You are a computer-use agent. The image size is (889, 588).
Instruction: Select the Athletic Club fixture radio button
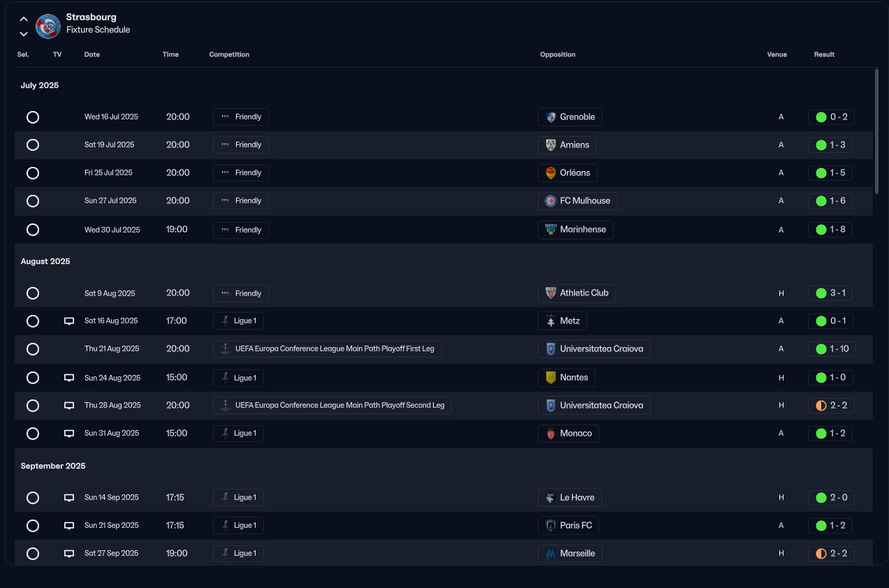click(x=33, y=293)
